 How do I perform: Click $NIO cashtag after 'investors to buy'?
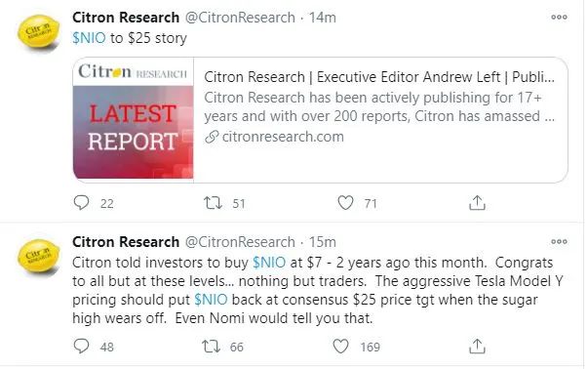269,263
